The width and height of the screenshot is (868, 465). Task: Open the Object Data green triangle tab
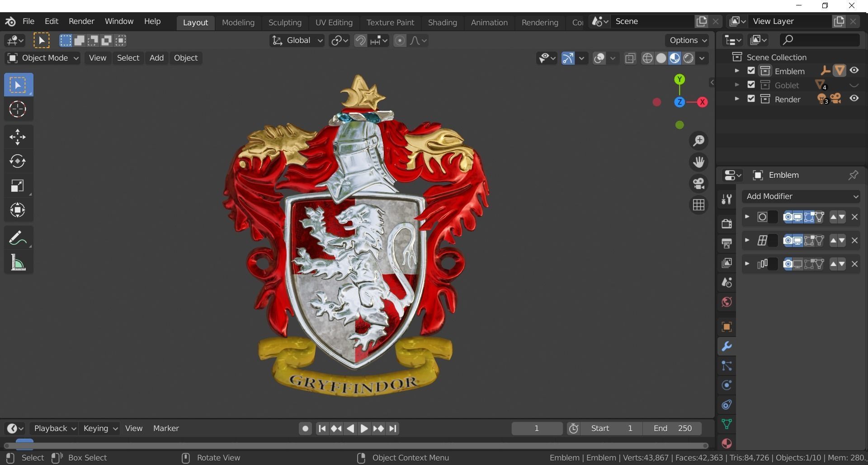click(x=726, y=424)
